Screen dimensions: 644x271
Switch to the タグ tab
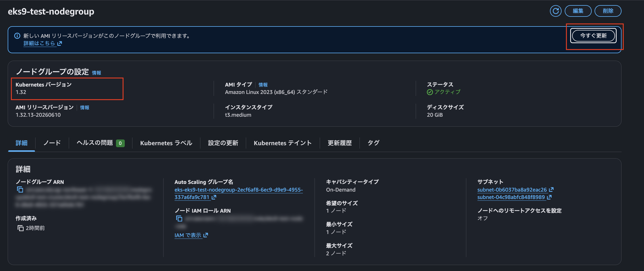point(373,143)
